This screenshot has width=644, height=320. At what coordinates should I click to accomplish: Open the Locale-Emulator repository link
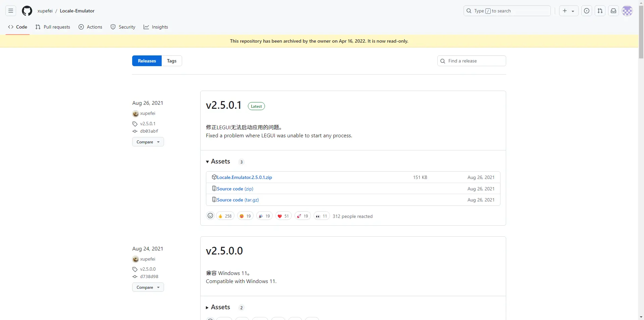coord(77,11)
